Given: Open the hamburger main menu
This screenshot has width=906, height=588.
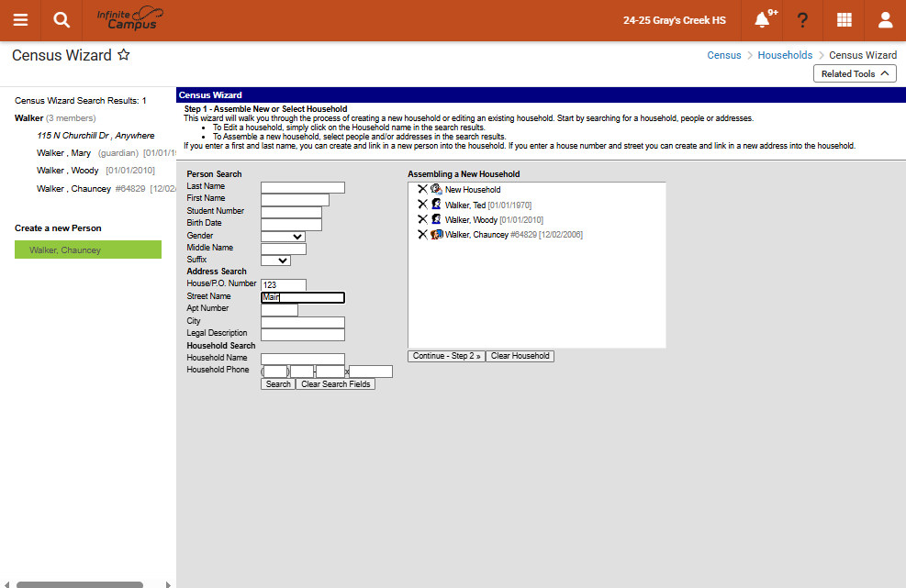Looking at the screenshot, I should pyautogui.click(x=20, y=20).
